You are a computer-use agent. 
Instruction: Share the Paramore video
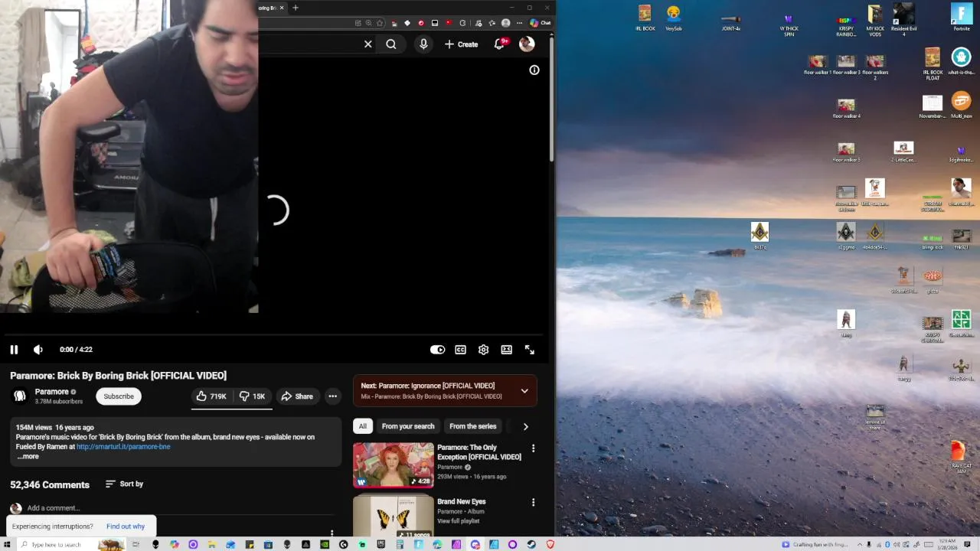tap(296, 396)
